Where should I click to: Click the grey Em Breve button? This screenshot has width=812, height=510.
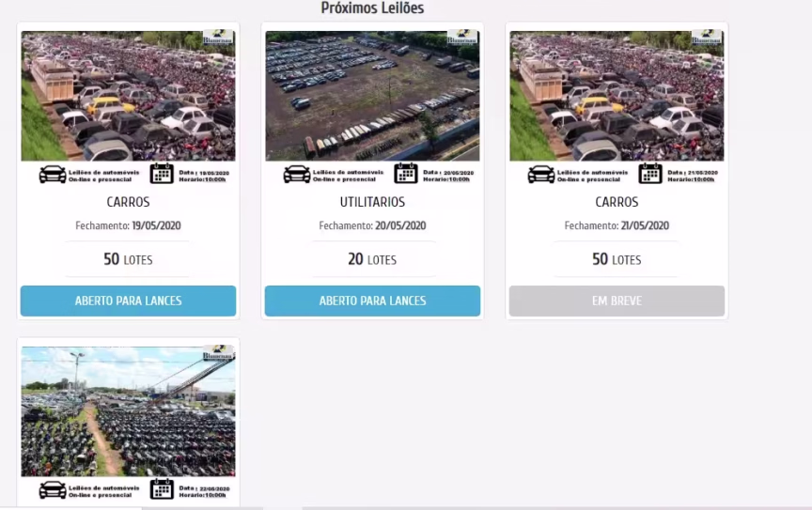click(617, 301)
